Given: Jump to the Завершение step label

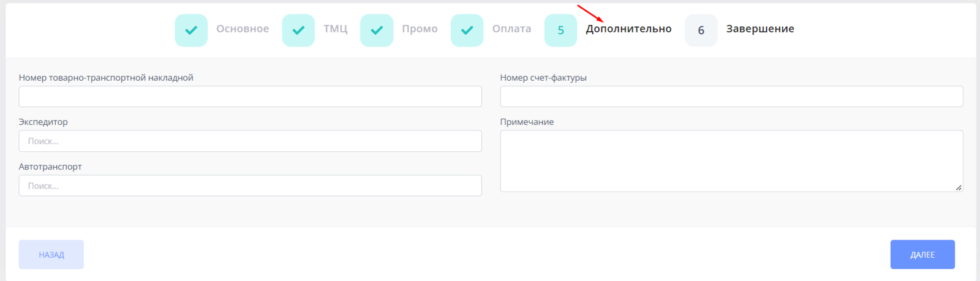Looking at the screenshot, I should click(x=760, y=29).
